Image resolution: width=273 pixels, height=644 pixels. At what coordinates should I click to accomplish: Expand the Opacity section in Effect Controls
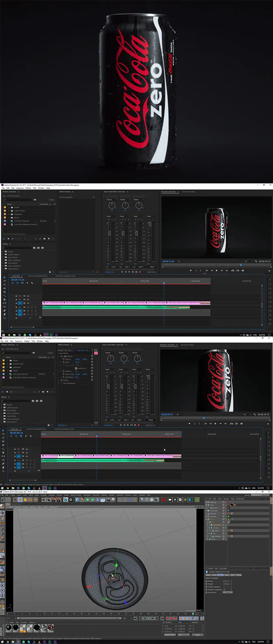pos(59,380)
